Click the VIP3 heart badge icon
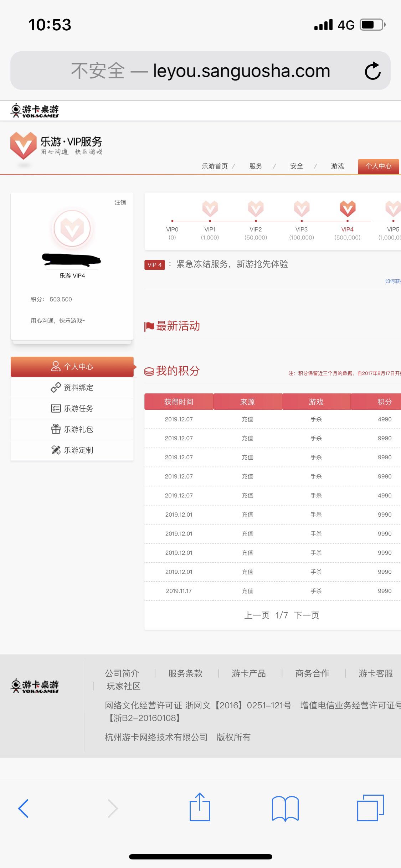Screen dimensions: 401x868 (x=302, y=208)
